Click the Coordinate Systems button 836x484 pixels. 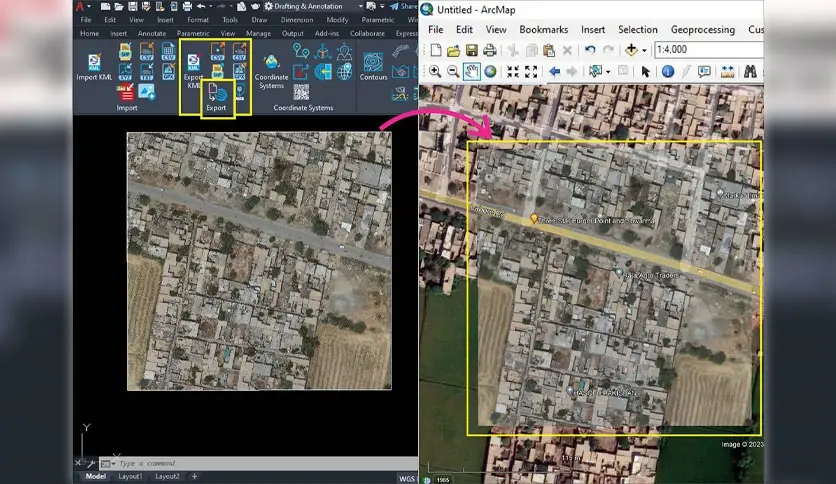271,72
